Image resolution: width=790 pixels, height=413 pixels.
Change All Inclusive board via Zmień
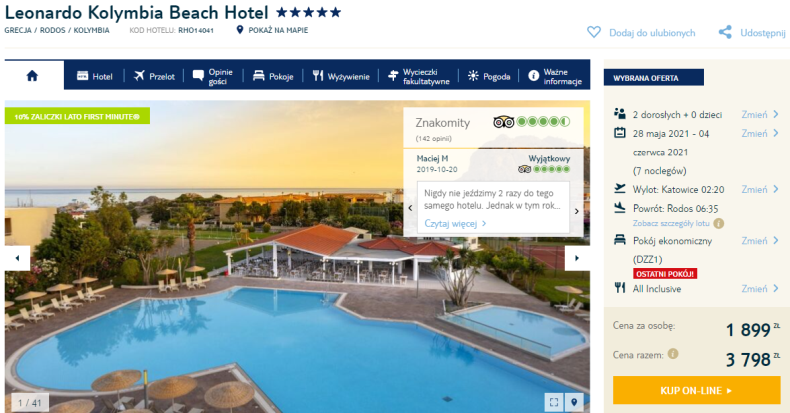(x=760, y=289)
